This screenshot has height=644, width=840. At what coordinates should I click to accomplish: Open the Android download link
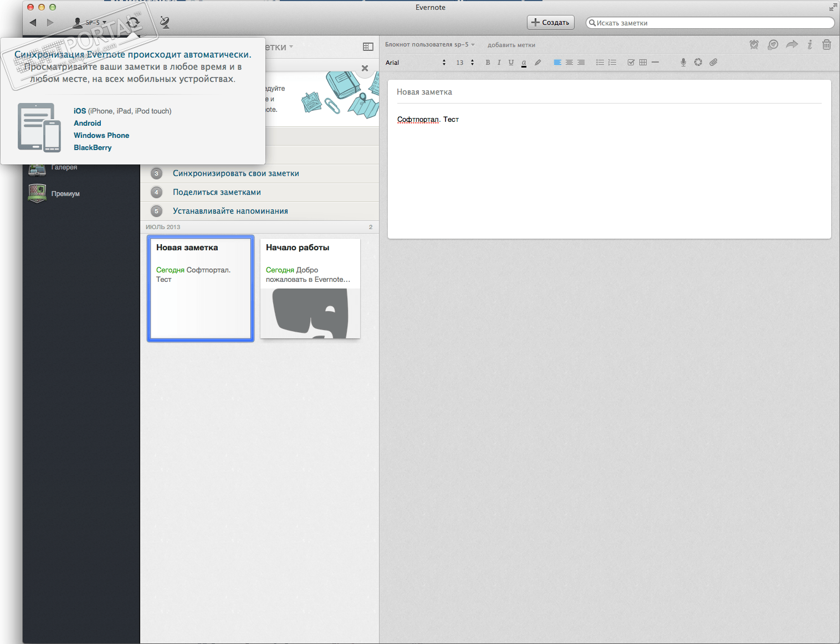coord(88,123)
